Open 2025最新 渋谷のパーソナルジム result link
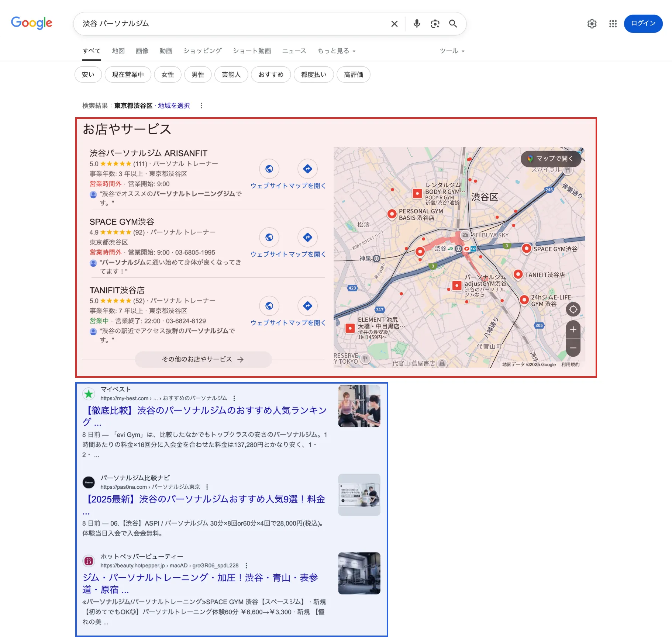 [x=204, y=505]
